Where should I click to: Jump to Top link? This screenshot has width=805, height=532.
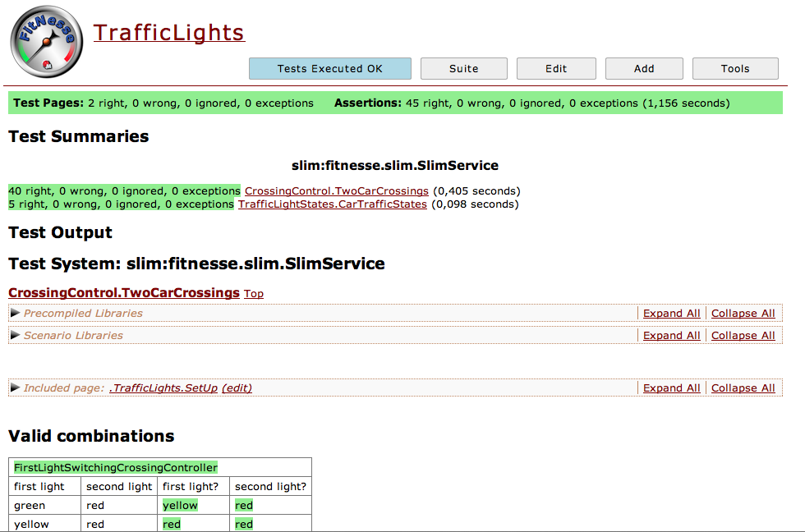254,293
